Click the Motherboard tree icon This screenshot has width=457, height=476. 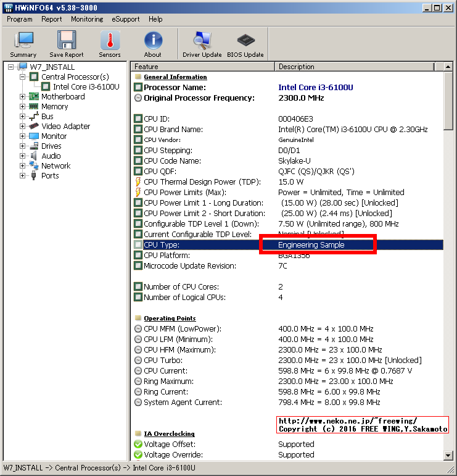34,96
